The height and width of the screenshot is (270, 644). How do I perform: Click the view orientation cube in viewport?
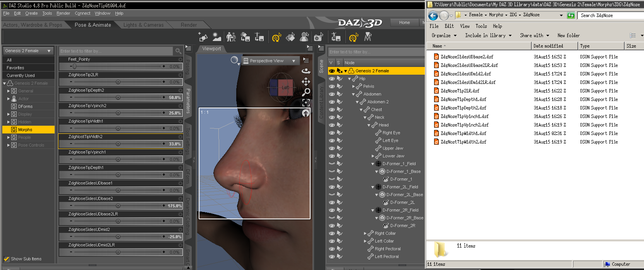tap(282, 87)
